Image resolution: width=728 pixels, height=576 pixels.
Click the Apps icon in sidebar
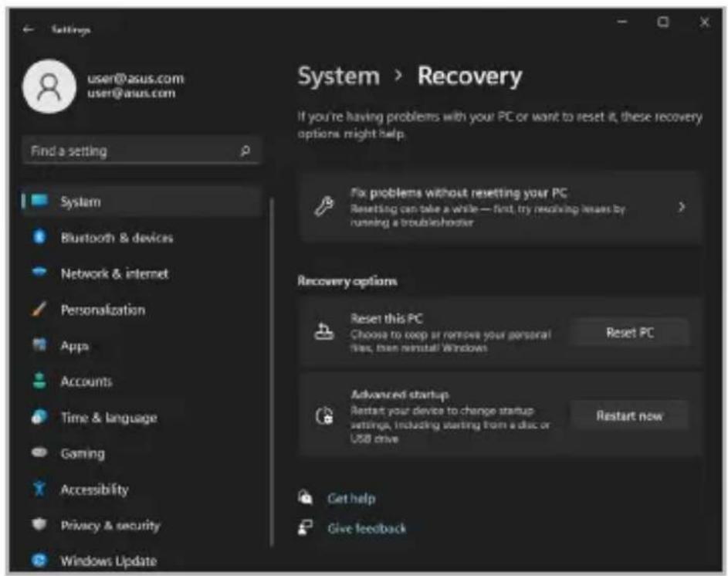(39, 345)
